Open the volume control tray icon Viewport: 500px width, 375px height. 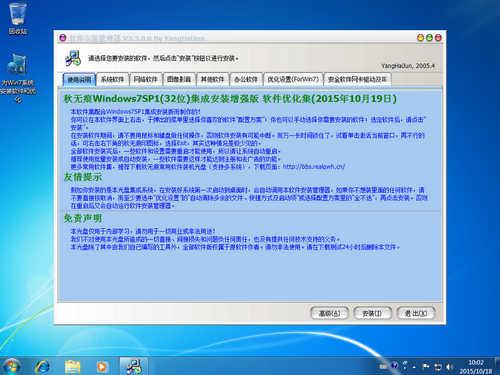(x=449, y=367)
